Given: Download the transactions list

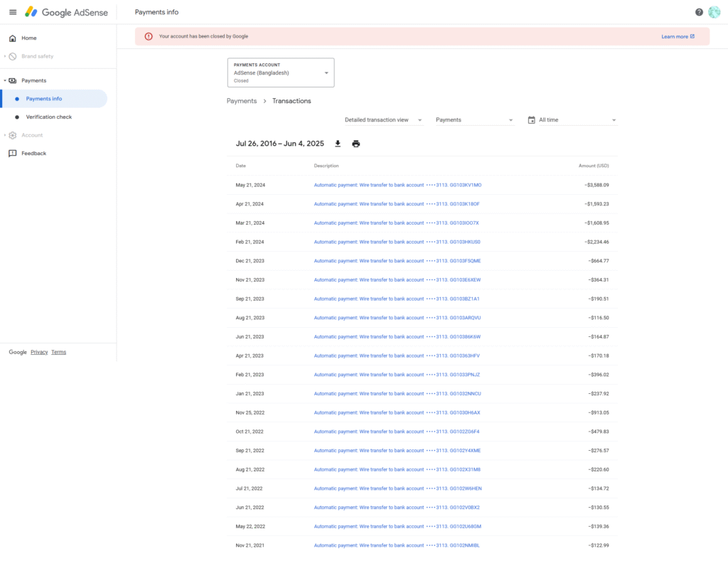Looking at the screenshot, I should [x=338, y=143].
